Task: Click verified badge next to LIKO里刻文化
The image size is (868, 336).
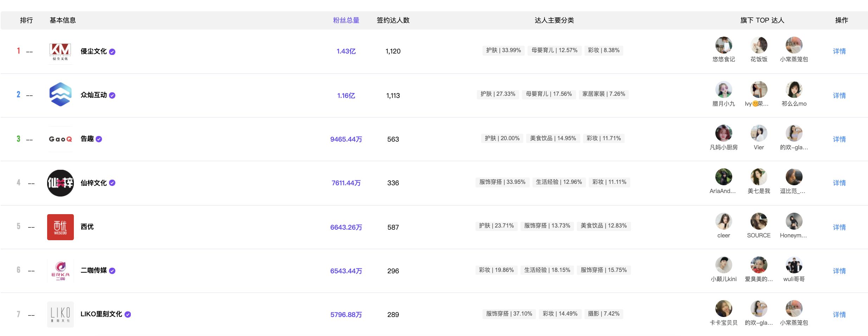Action: [x=128, y=315]
